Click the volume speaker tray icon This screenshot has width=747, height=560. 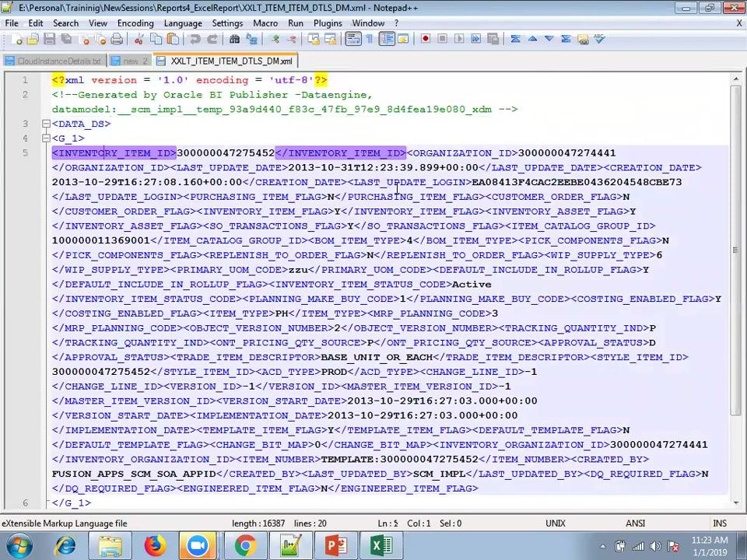tap(655, 547)
